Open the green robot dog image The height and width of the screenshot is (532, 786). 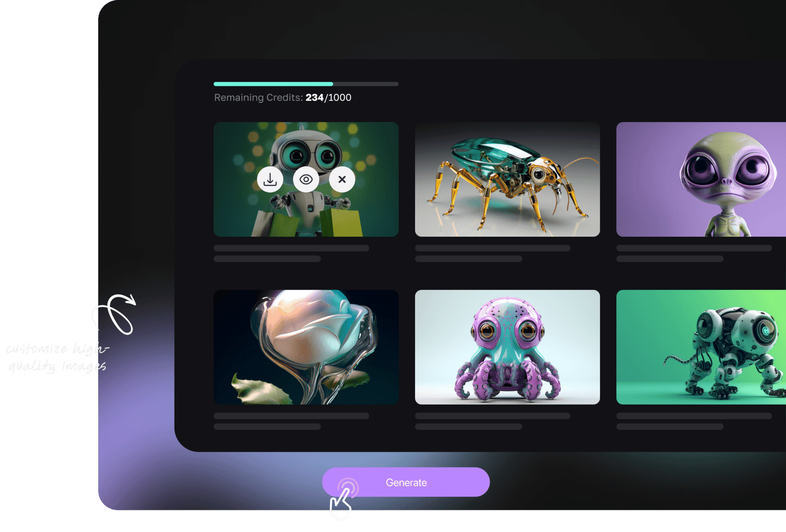click(x=701, y=347)
